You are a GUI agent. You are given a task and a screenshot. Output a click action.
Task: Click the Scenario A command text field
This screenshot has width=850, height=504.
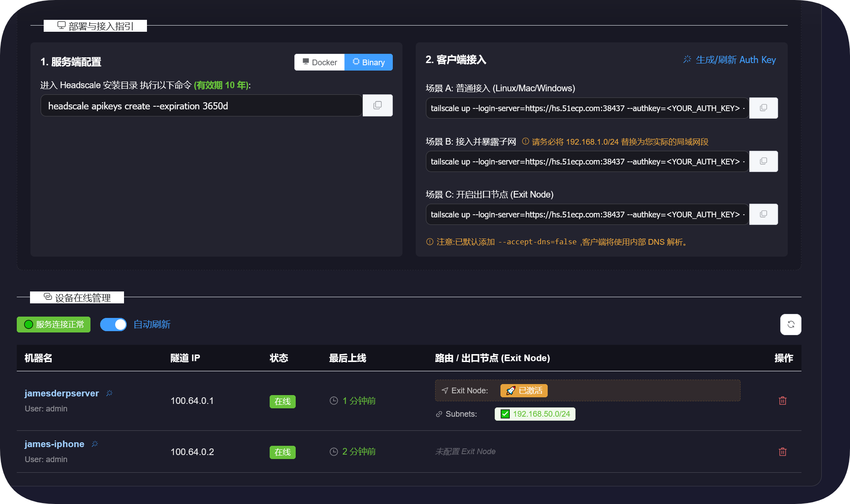pyautogui.click(x=587, y=108)
